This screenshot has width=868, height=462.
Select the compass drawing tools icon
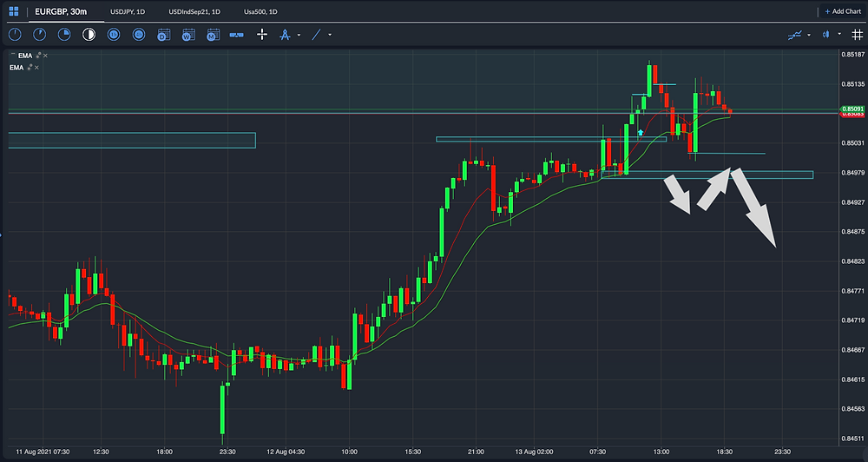(x=285, y=35)
